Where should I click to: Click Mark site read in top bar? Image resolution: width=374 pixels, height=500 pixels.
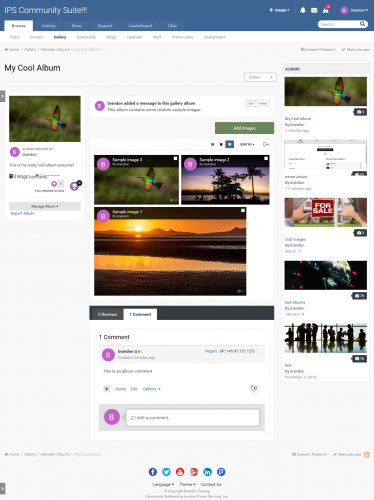(x=356, y=49)
